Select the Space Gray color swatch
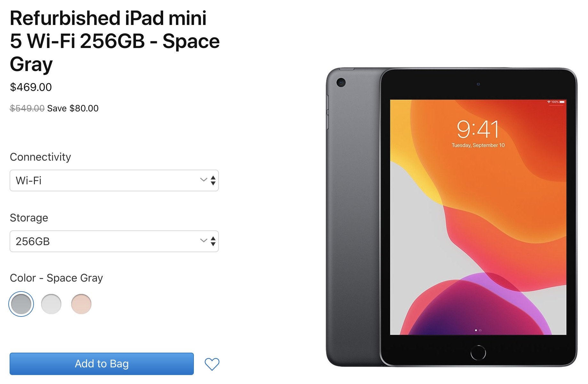Viewport: 588px width, 384px height. point(21,304)
